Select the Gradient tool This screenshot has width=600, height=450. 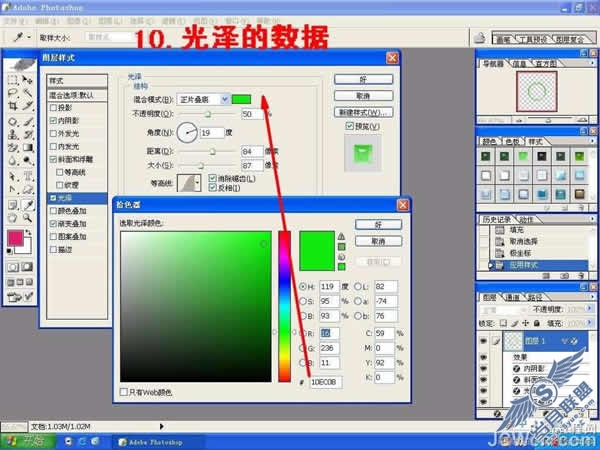pos(27,148)
